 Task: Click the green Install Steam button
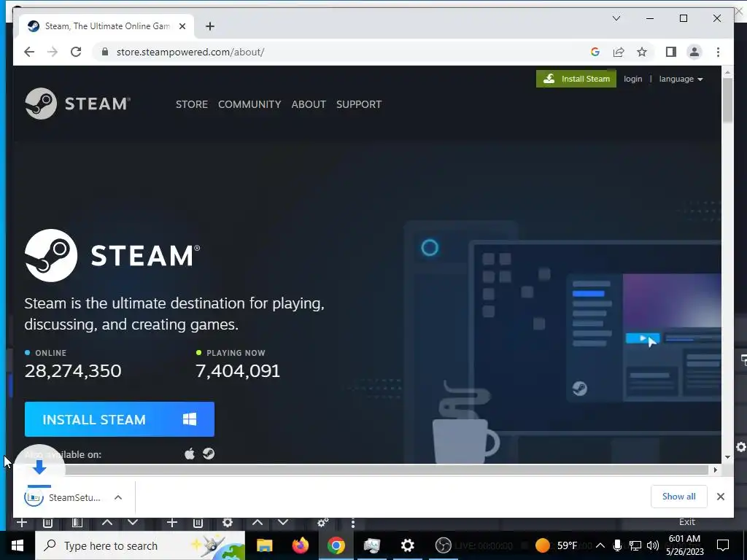pyautogui.click(x=576, y=79)
